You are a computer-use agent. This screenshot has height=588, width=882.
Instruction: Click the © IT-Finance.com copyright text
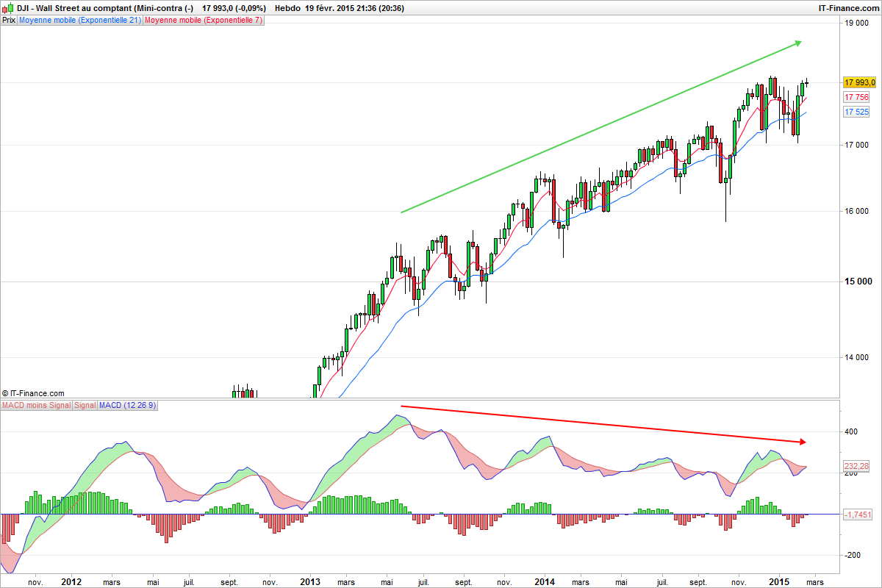coord(33,393)
